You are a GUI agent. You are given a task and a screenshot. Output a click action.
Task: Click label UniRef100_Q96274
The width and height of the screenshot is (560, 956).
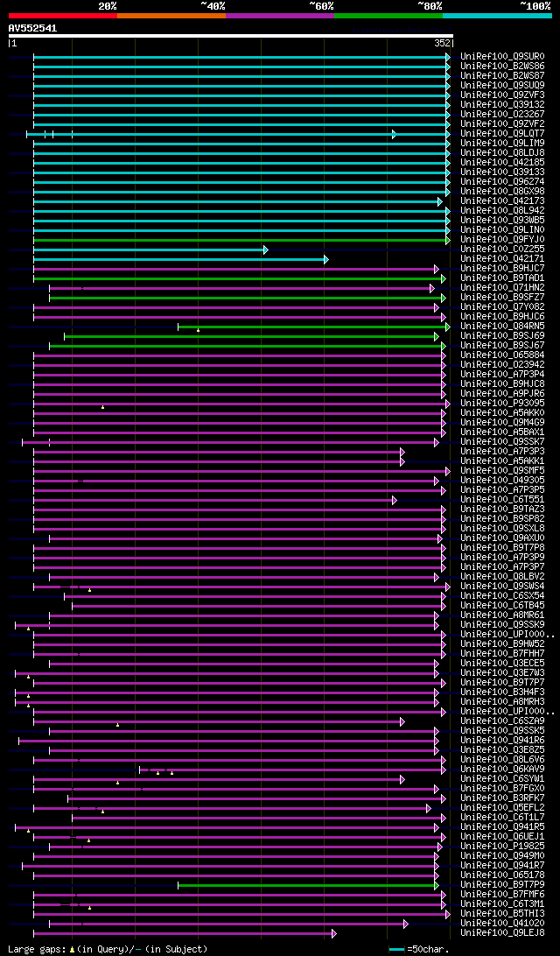click(503, 182)
